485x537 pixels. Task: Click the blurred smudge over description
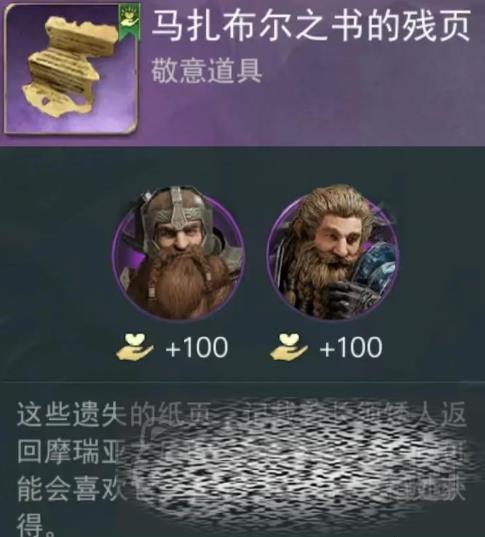coord(298,467)
